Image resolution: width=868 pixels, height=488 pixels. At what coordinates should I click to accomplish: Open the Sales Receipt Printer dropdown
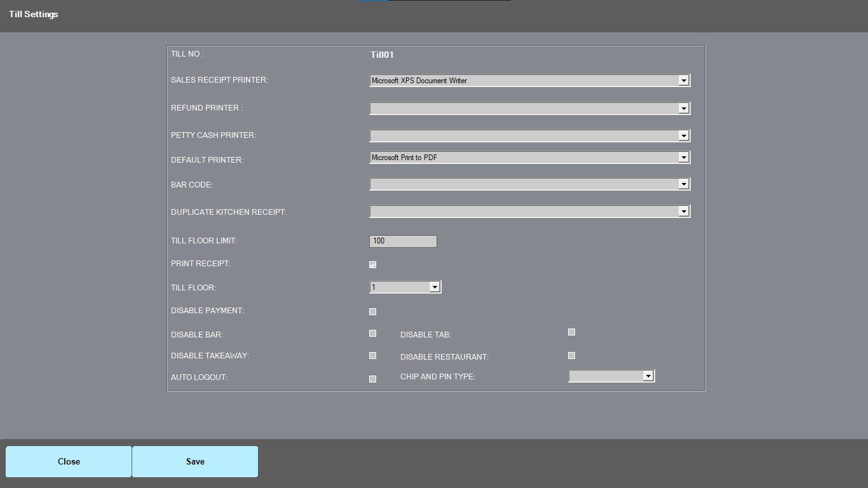[683, 81]
